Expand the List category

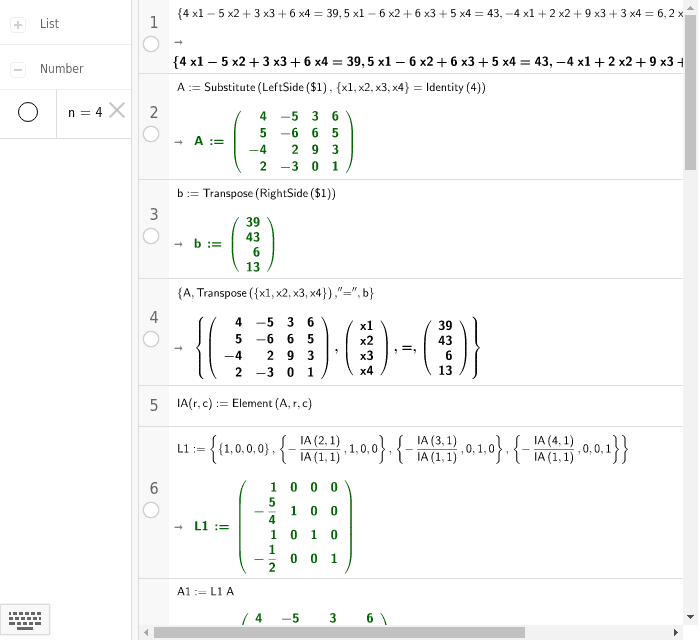pyautogui.click(x=18, y=24)
